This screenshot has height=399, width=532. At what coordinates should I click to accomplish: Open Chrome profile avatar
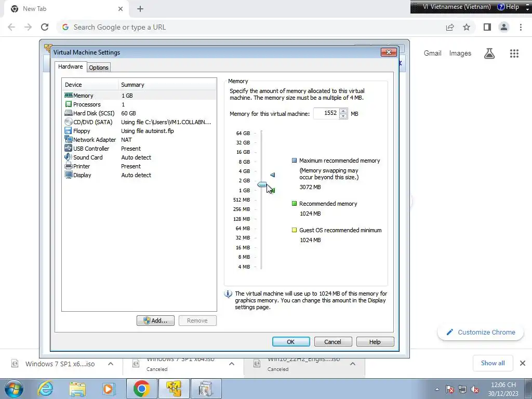pyautogui.click(x=504, y=27)
